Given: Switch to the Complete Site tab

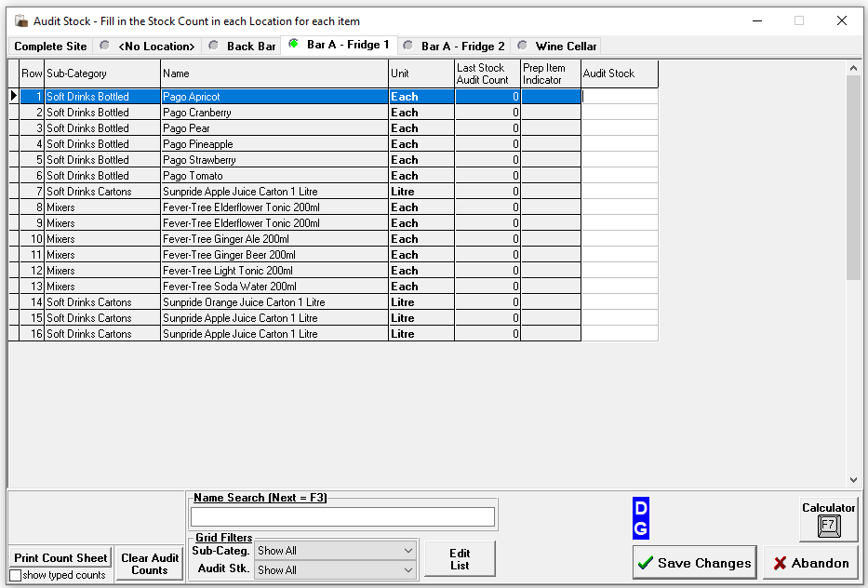Looking at the screenshot, I should tap(50, 47).
